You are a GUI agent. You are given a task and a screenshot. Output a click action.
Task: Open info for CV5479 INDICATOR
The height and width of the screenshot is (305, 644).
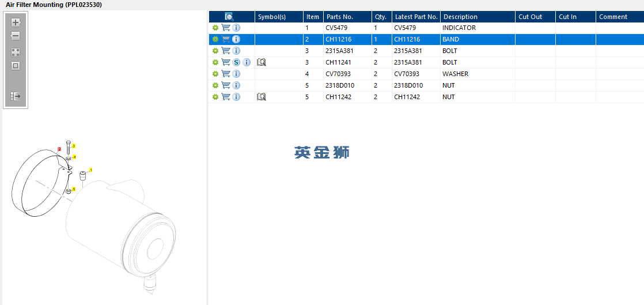(x=236, y=28)
